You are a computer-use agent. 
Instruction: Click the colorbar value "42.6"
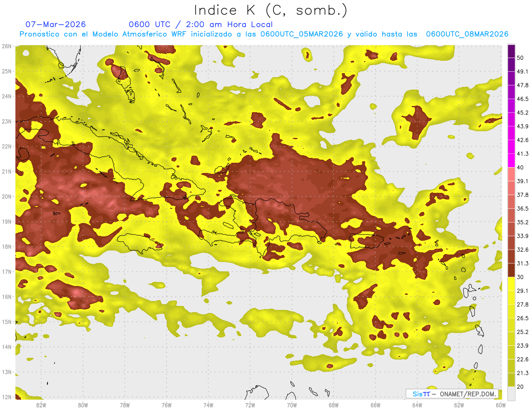(x=523, y=140)
